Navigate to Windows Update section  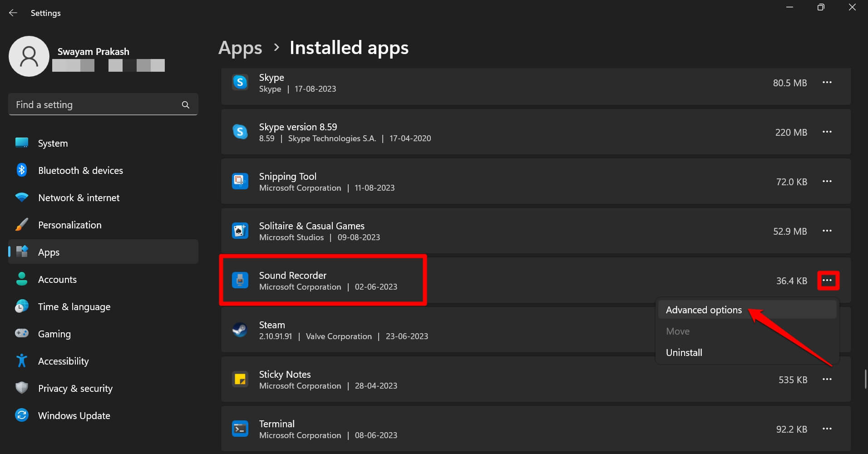click(74, 416)
